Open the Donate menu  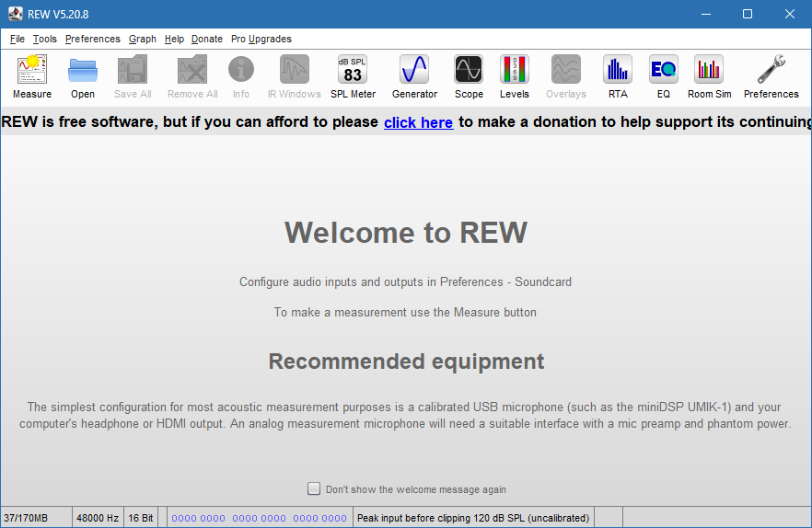tap(206, 39)
